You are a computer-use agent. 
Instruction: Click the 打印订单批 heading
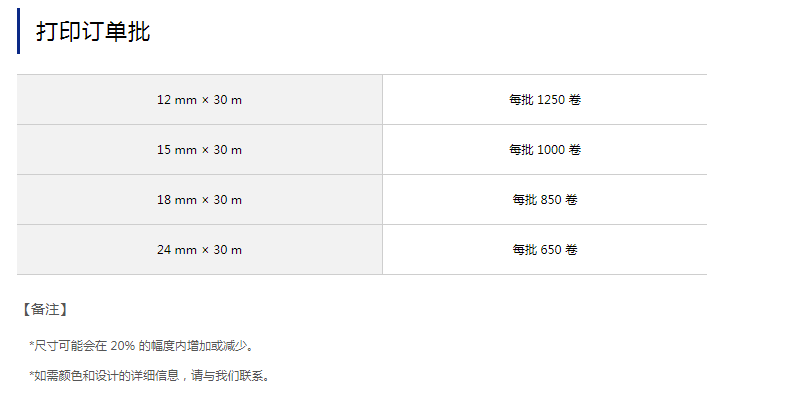[93, 32]
